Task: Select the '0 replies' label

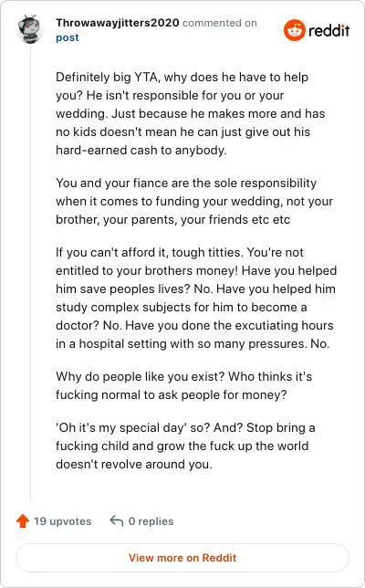Action: pos(151,521)
